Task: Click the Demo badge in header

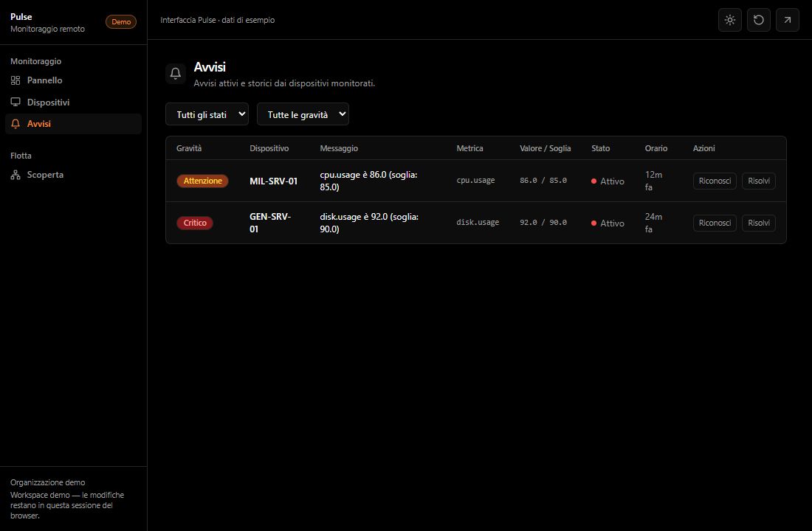Action: click(121, 21)
